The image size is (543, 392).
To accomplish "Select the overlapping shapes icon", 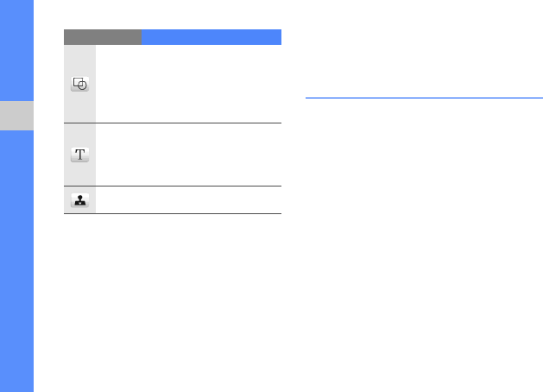I will pos(79,85).
